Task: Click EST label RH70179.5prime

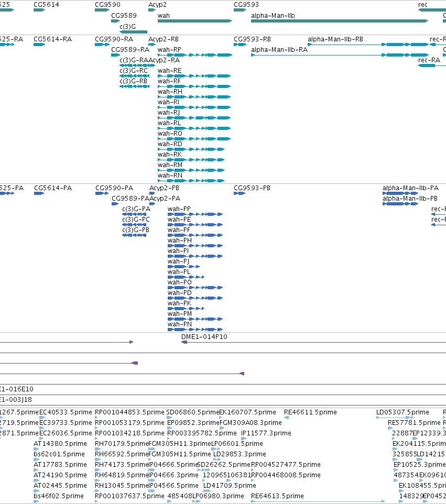Action: pyautogui.click(x=122, y=444)
